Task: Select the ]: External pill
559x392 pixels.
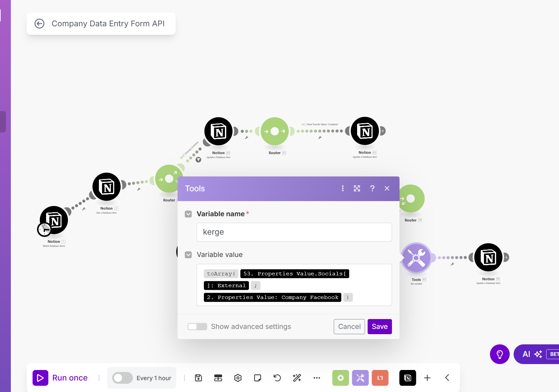Action: (226, 286)
